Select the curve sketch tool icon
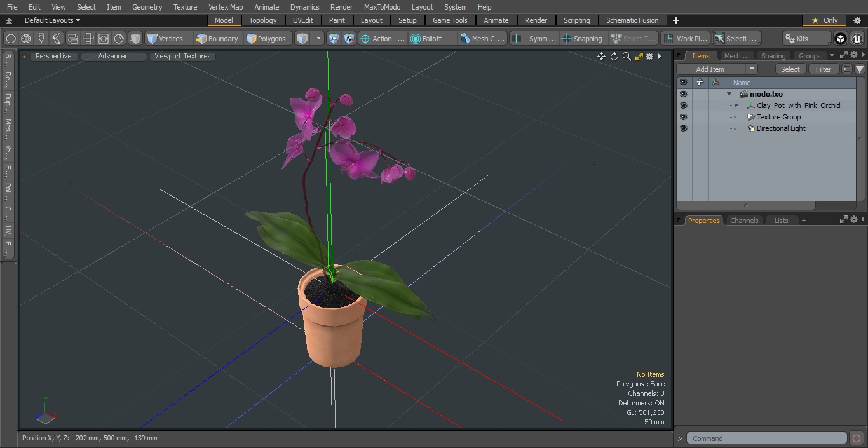Screen dimensions: 868x448 [57, 39]
